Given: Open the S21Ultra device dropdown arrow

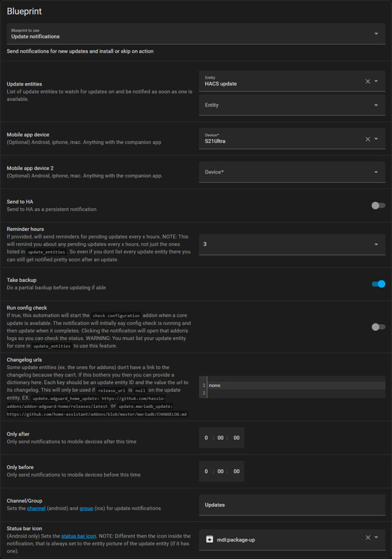Looking at the screenshot, I should (x=376, y=139).
